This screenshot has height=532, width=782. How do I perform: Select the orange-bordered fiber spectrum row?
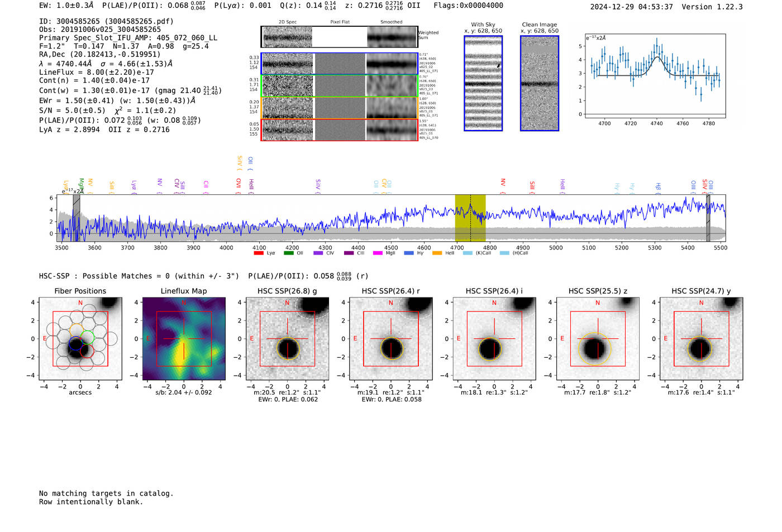tap(339, 108)
